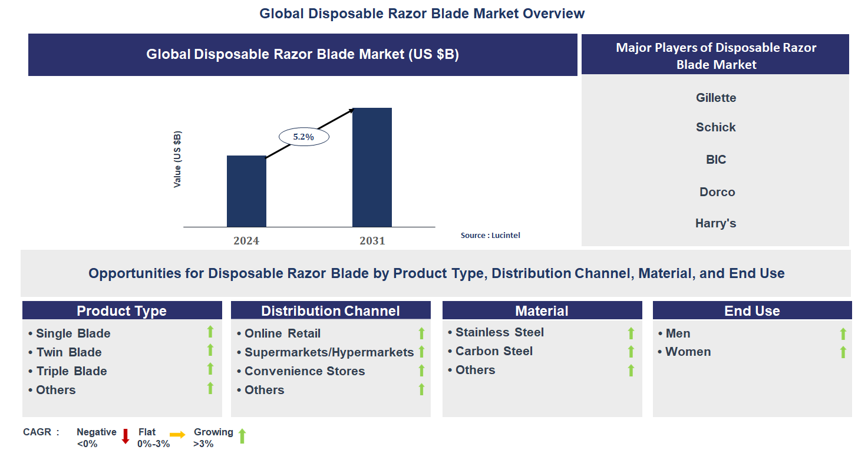Toggle the arrow next to Women
Viewport: 868px width, 453px height.
click(x=843, y=352)
